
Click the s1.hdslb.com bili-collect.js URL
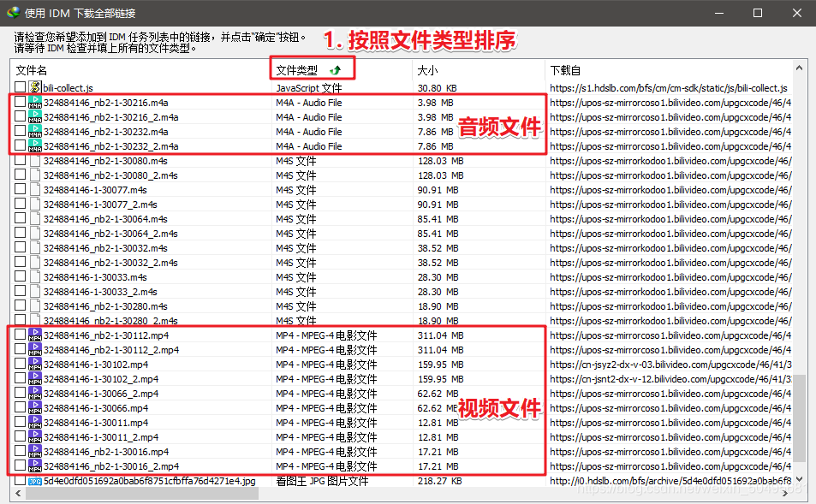click(x=668, y=88)
